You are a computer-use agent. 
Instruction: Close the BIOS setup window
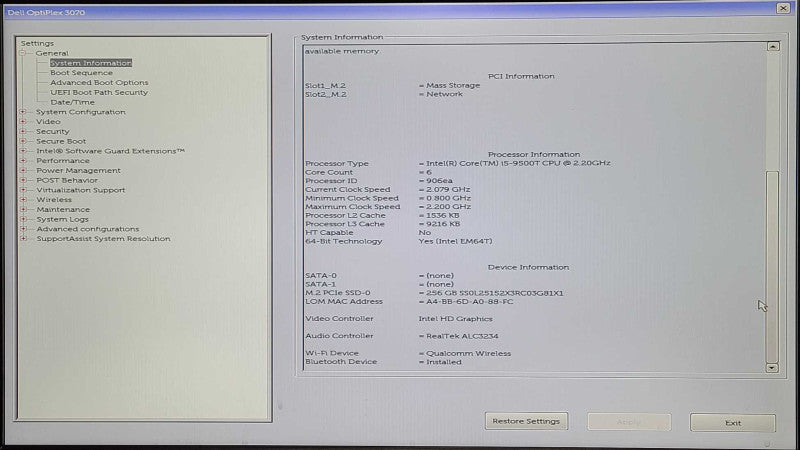(x=783, y=8)
